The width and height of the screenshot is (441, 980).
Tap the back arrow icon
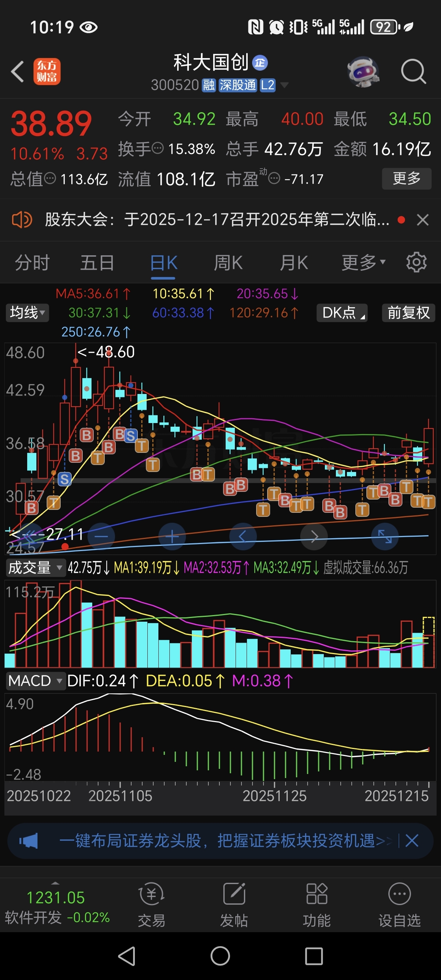point(18,71)
